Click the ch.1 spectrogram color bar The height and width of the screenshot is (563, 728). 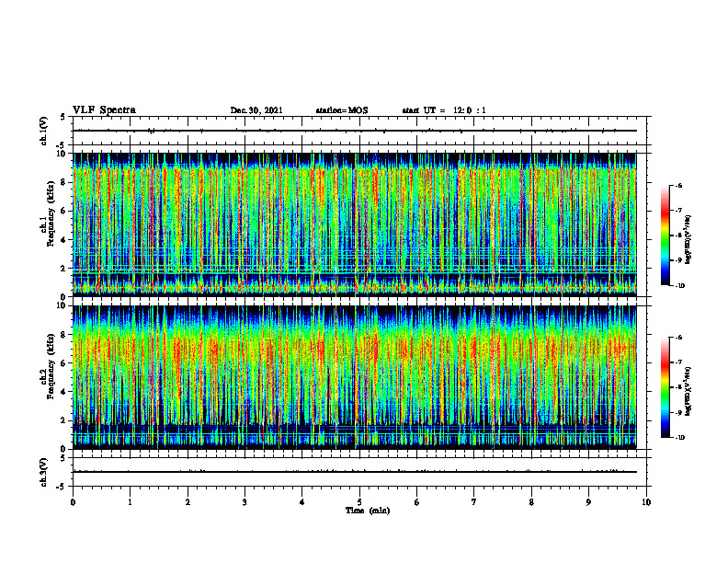click(x=665, y=236)
